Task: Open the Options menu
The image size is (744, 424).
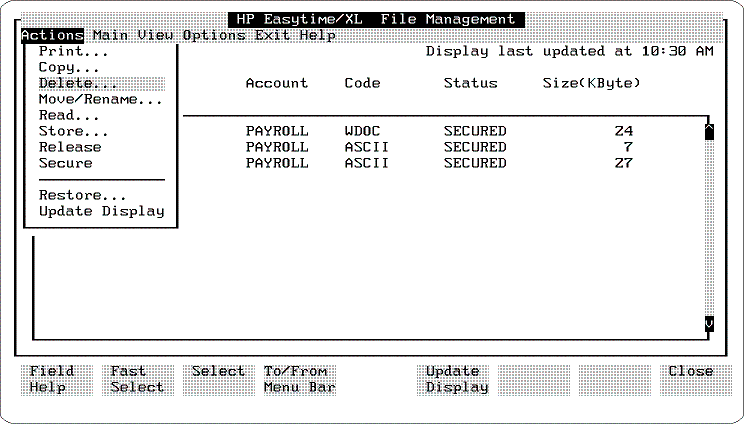Action: 214,36
